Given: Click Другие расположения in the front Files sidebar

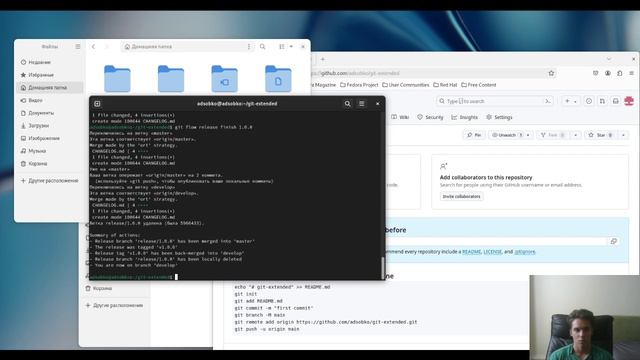Looking at the screenshot, I should tap(50, 181).
